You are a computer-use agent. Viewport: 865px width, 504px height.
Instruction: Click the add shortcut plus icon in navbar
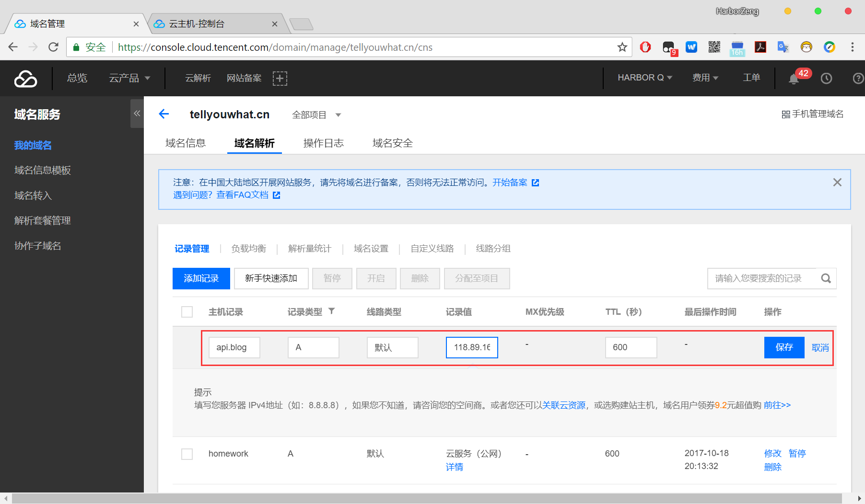click(280, 78)
